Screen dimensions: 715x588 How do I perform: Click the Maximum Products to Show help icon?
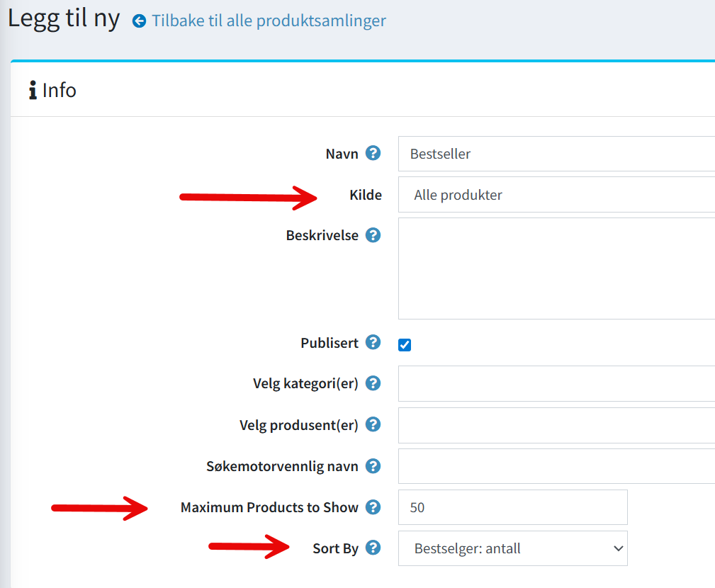(373, 507)
